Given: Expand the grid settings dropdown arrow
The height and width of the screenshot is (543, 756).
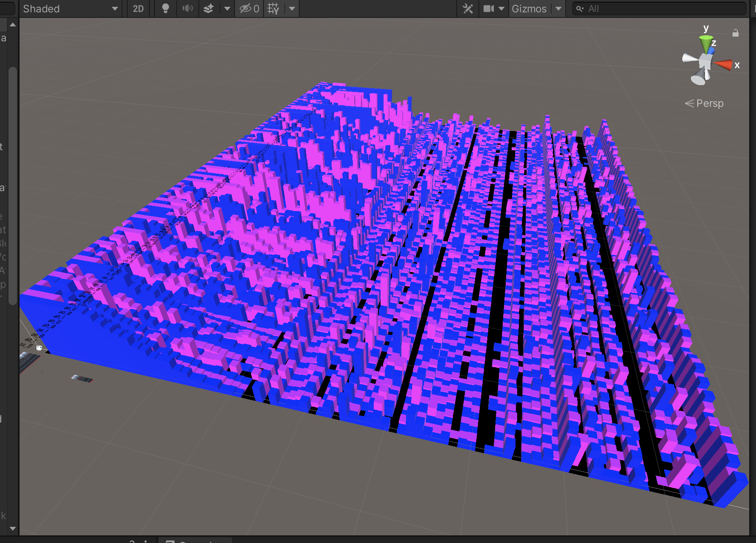Looking at the screenshot, I should point(292,9).
